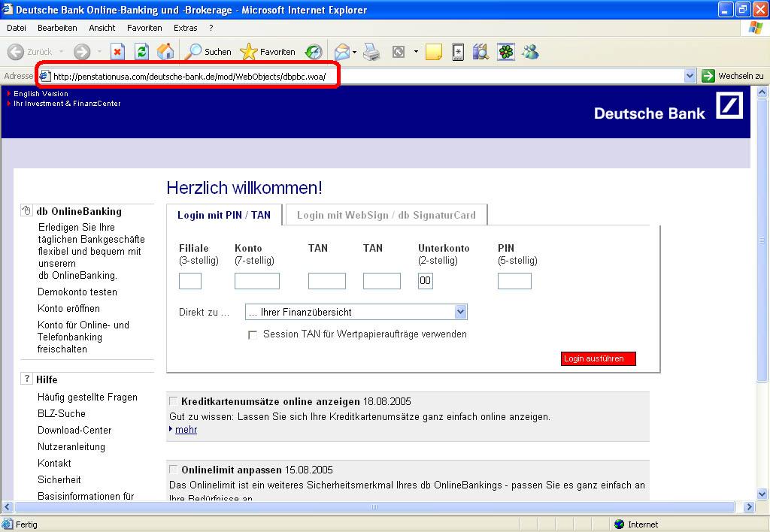770x532 pixels.
Task: Enable Session TAN für Wertpapieraufträge checkbox
Action: (x=253, y=334)
